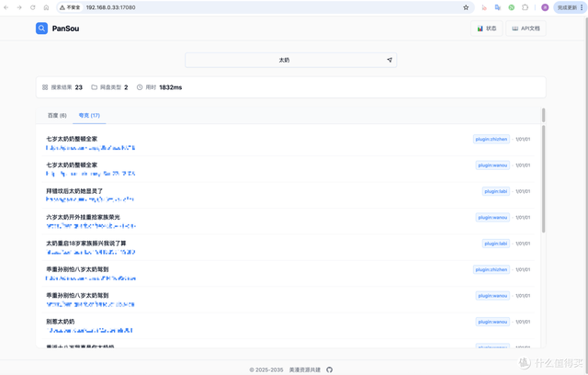This screenshot has width=588, height=375.
Task: Open the result 拜错坟后太奶她显灵了
Action: (74, 191)
